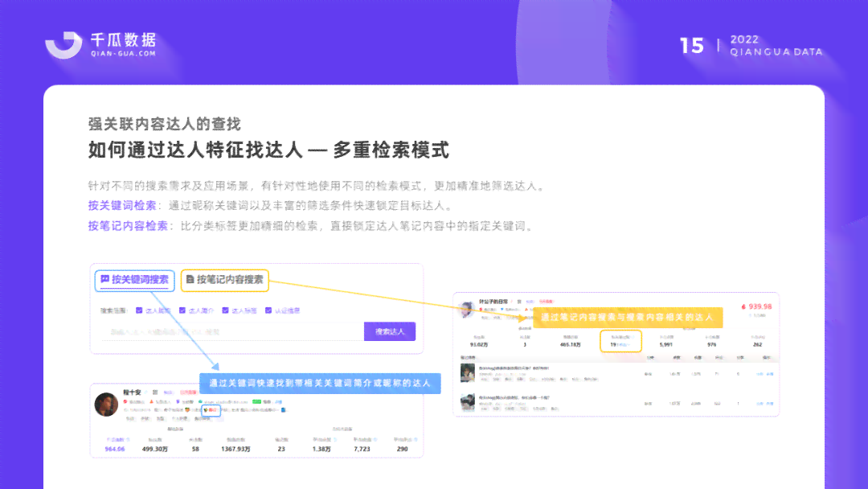Click the 499.30万 follower count

point(155,449)
